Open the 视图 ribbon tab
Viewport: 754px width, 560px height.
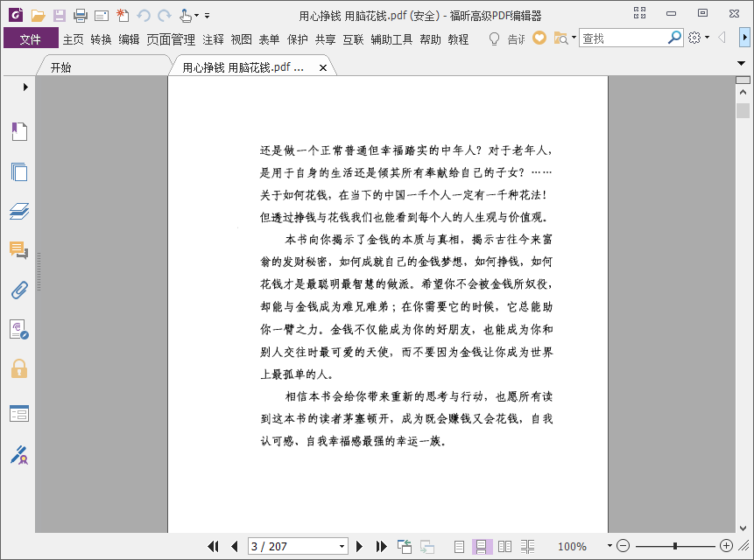[x=241, y=39]
